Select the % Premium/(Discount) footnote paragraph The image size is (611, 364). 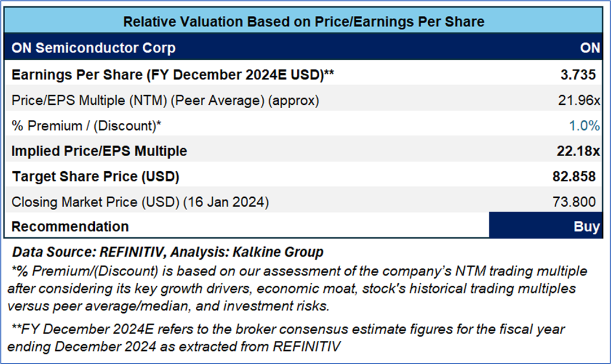pos(299,288)
